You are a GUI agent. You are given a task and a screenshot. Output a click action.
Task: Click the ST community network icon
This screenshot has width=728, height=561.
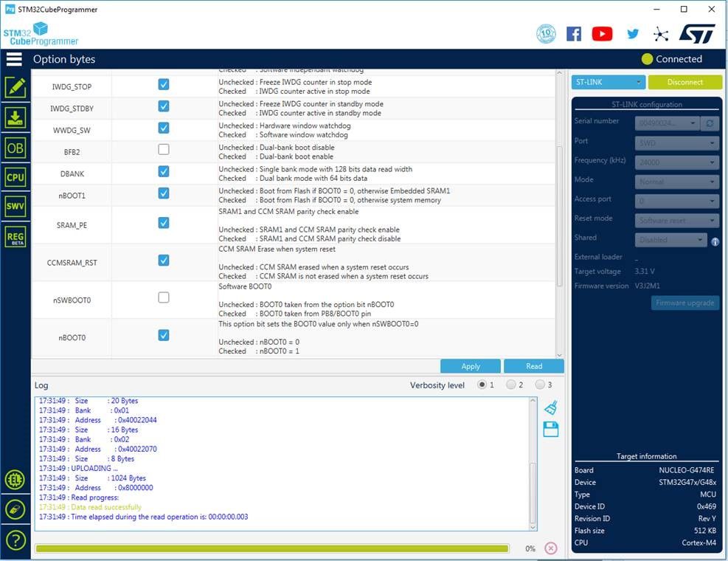click(661, 34)
